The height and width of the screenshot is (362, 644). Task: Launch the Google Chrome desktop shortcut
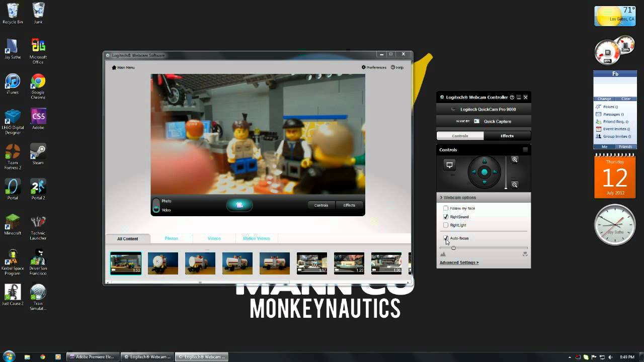(38, 86)
